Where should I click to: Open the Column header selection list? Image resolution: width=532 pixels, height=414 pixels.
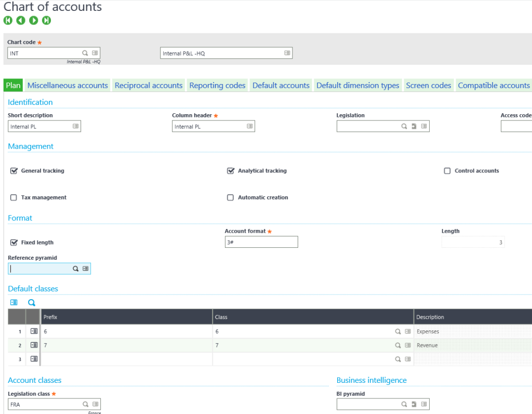click(249, 126)
